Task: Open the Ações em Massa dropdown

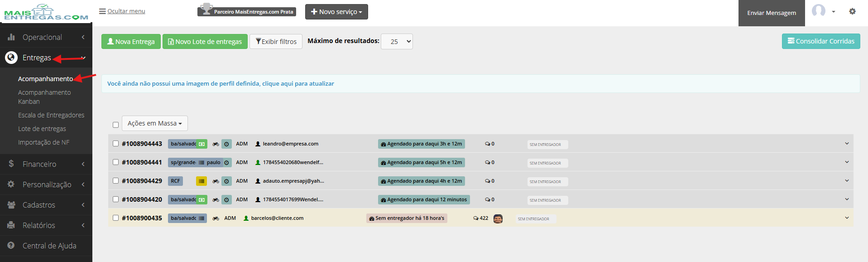Action: [155, 123]
